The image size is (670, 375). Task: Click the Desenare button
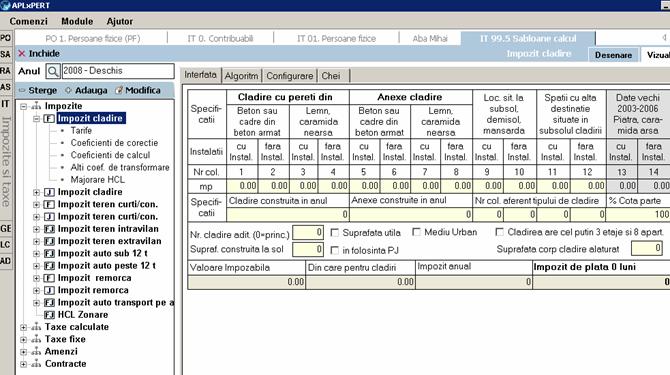[x=613, y=55]
